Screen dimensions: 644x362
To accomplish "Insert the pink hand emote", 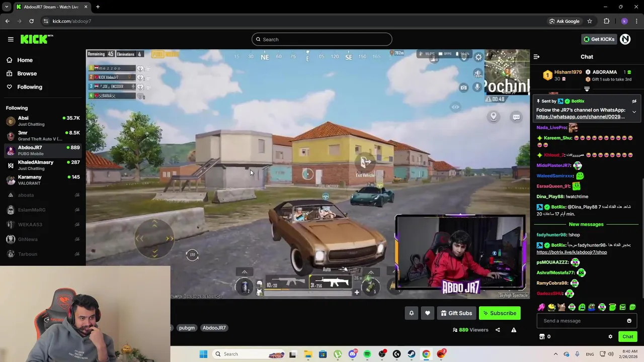I will pos(541,307).
